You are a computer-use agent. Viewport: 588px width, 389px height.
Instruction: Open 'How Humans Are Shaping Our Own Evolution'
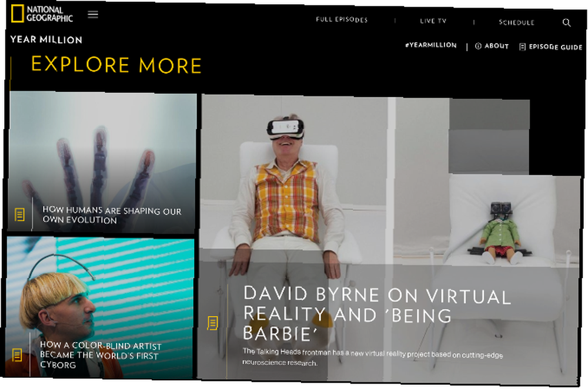[x=112, y=215]
